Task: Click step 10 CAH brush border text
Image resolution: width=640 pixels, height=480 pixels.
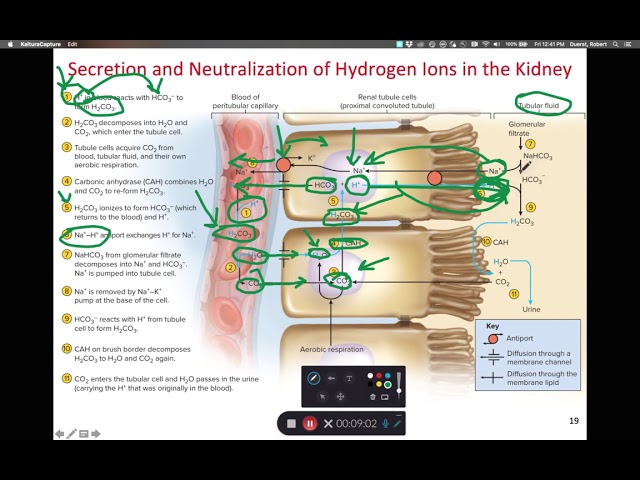Action: [x=132, y=354]
